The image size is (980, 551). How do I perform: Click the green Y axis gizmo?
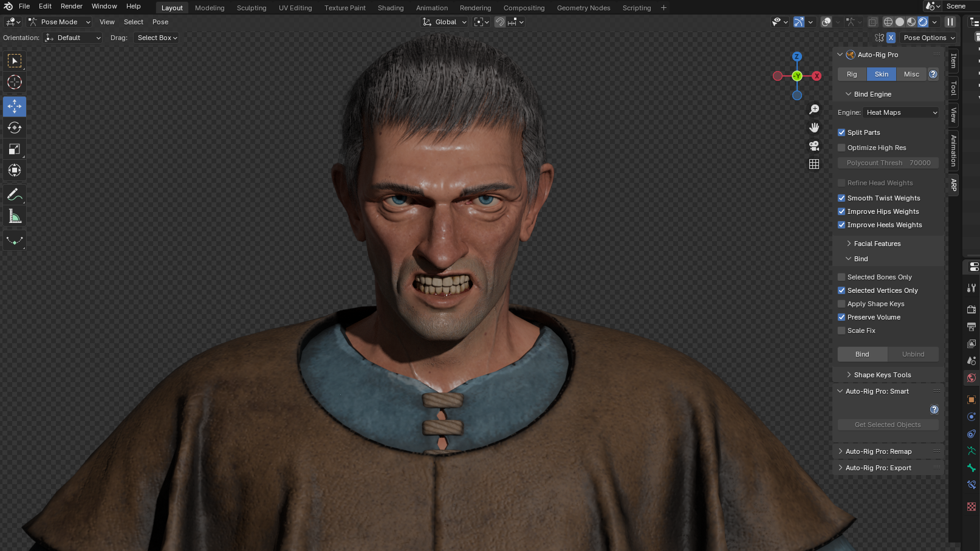click(797, 76)
